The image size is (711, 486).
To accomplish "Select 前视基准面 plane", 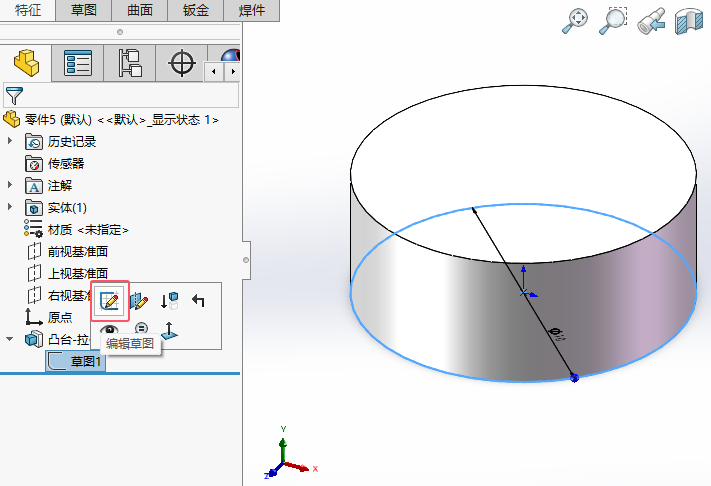I will pos(78,252).
